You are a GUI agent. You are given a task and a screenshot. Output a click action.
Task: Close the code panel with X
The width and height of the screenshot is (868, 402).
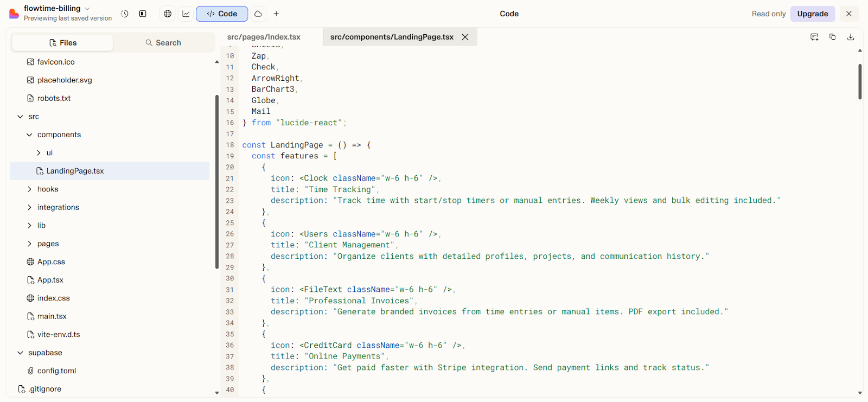(x=849, y=14)
